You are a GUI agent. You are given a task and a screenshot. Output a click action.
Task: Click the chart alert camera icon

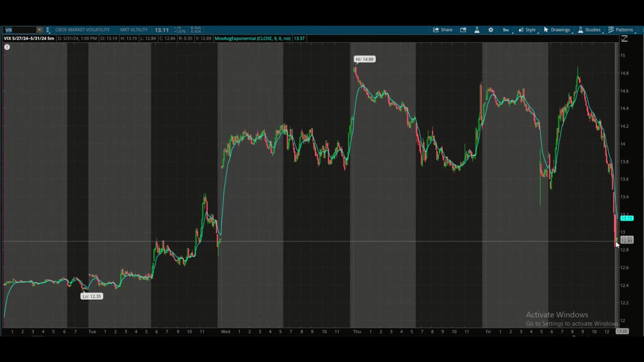pos(463,30)
